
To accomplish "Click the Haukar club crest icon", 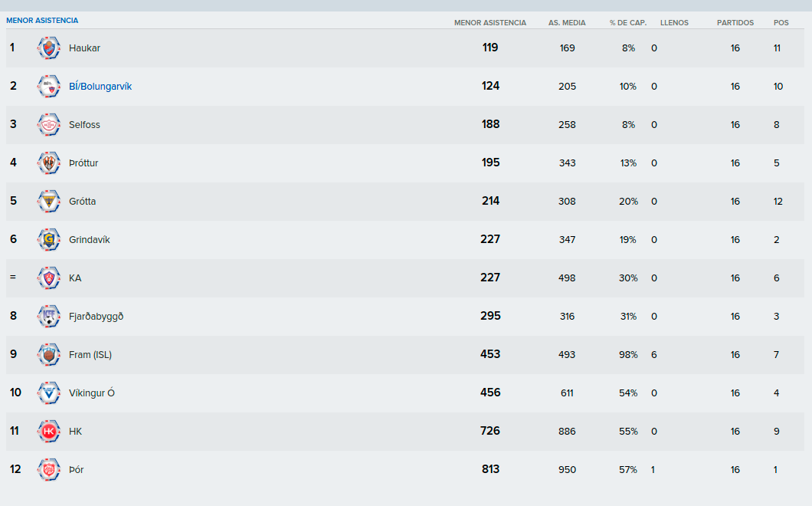I will point(49,48).
